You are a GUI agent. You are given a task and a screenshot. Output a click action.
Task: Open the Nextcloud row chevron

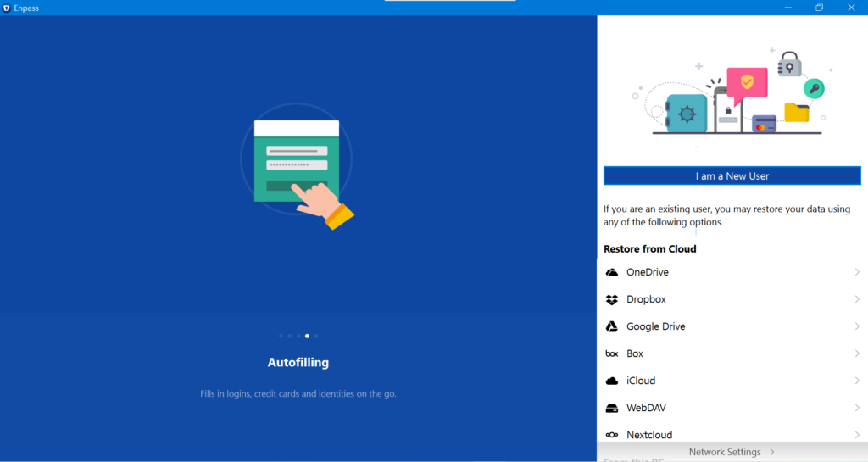pos(857,435)
